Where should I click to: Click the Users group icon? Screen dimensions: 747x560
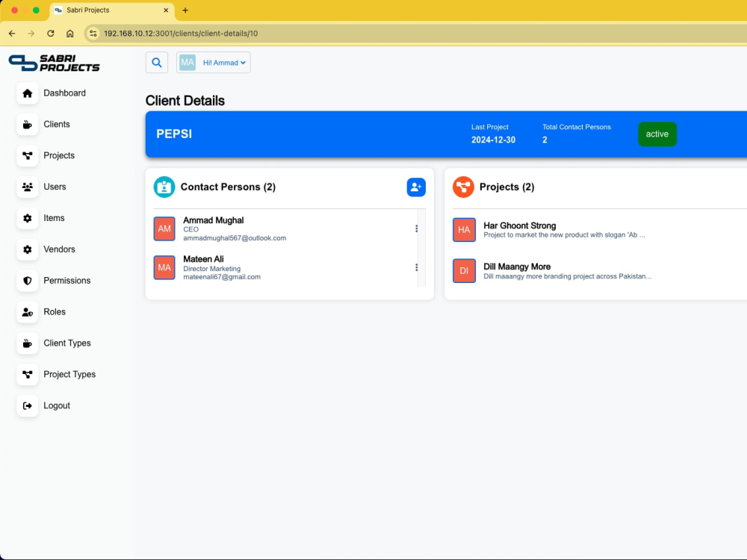pos(27,187)
